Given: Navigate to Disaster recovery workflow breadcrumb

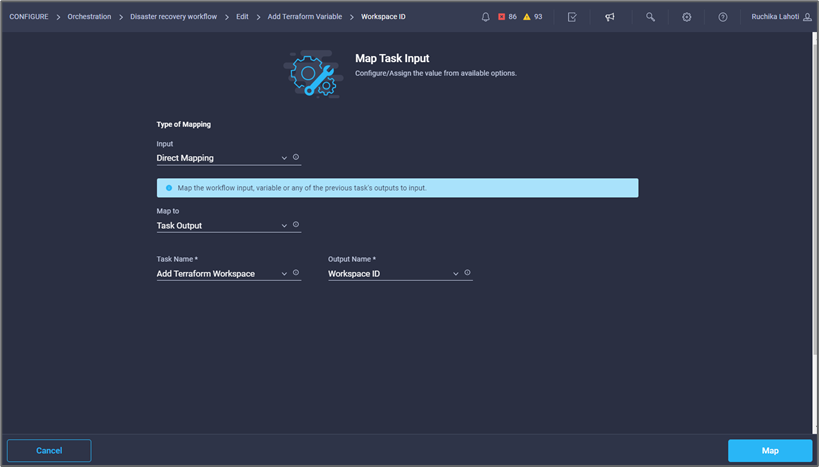Looking at the screenshot, I should [173, 17].
